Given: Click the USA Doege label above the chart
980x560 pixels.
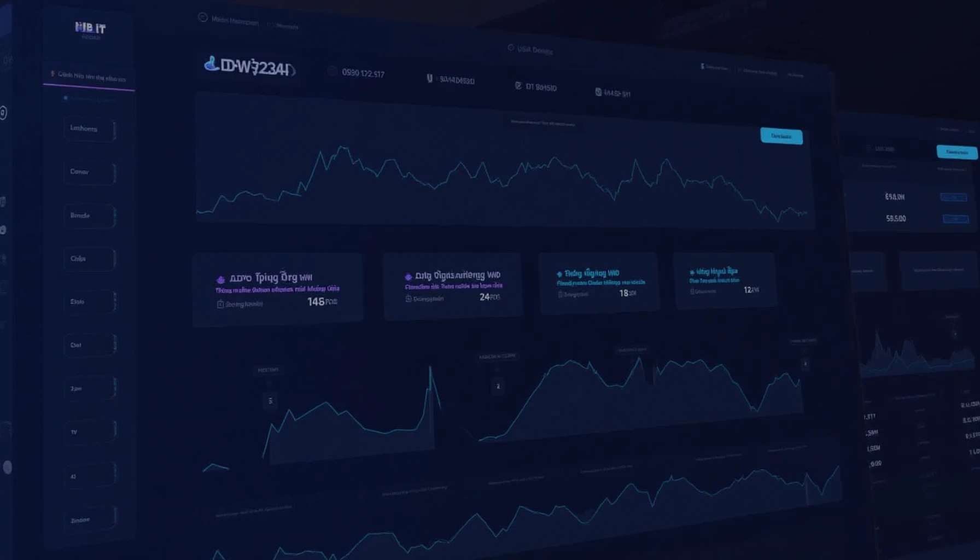Looking at the screenshot, I should [x=535, y=50].
